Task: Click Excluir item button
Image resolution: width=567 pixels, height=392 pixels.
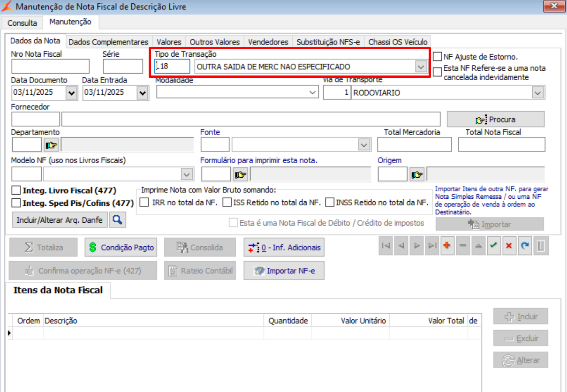Action: [x=521, y=338]
